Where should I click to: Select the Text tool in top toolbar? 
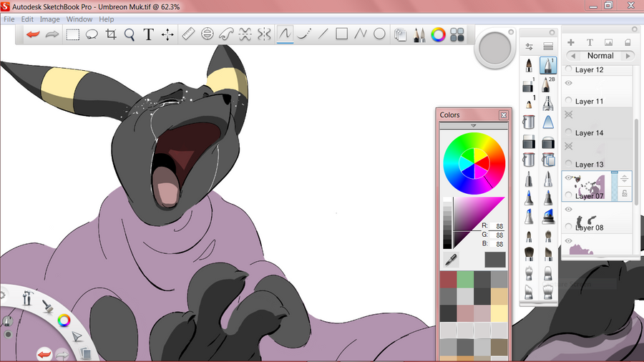(148, 34)
